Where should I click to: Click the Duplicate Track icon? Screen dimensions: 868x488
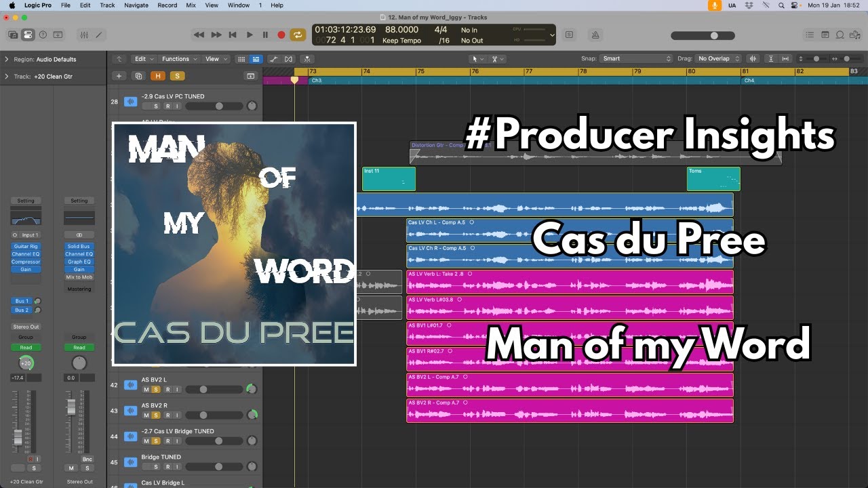click(x=139, y=77)
